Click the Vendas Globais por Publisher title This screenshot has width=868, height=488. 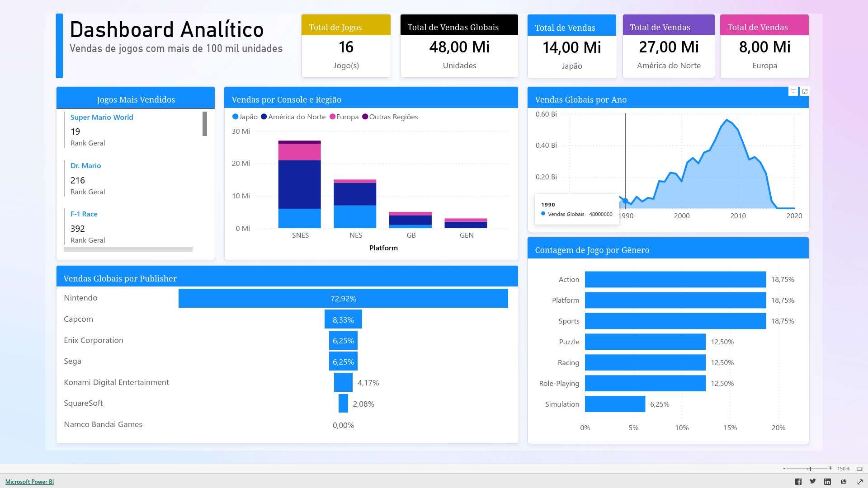[x=120, y=278]
